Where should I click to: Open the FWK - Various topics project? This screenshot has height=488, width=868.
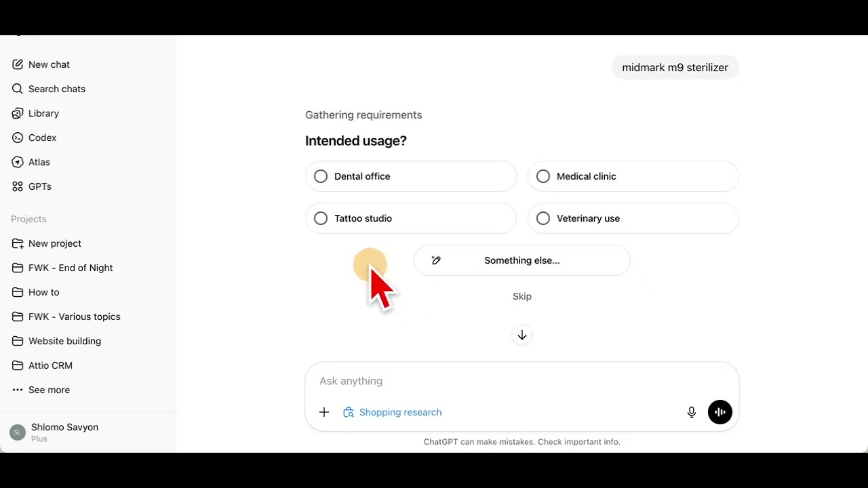click(x=75, y=317)
